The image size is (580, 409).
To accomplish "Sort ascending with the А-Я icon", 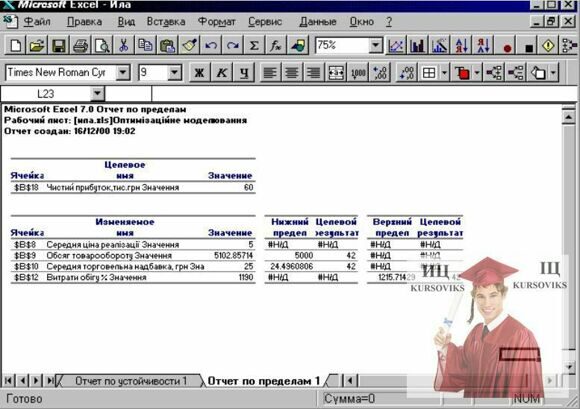I will click(x=461, y=46).
